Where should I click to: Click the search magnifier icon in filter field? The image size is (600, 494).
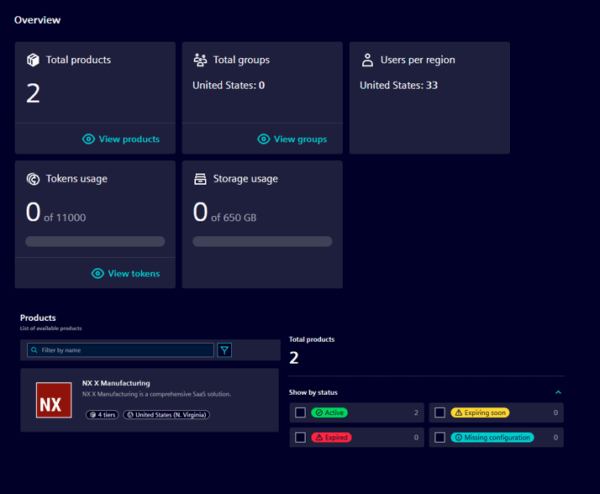[35, 351]
